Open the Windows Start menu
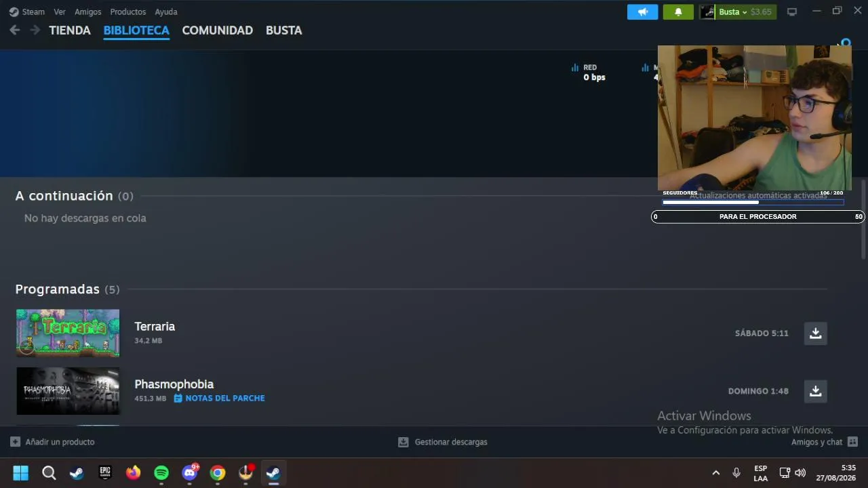 [20, 472]
